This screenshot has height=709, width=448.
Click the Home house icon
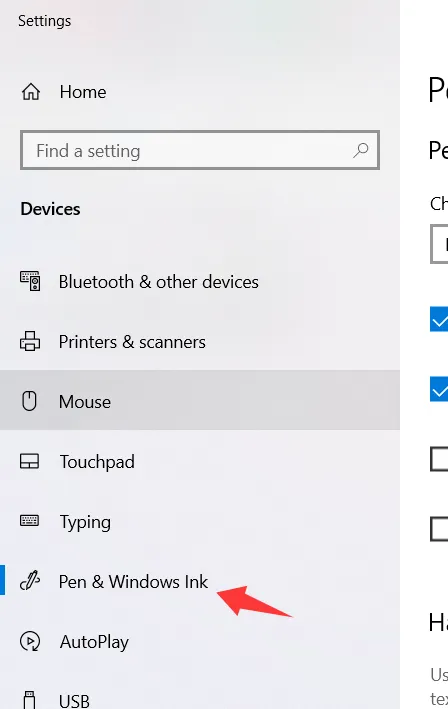pos(31,92)
